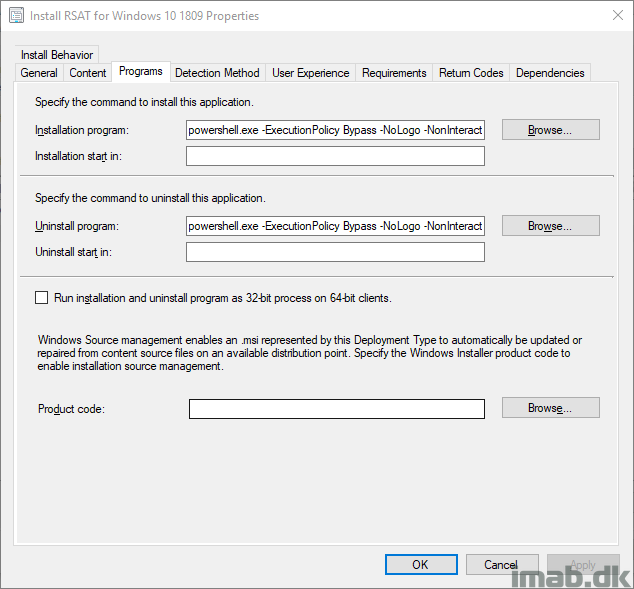Browse for the installation program
Screen dimensions: 634x589
click(x=551, y=130)
